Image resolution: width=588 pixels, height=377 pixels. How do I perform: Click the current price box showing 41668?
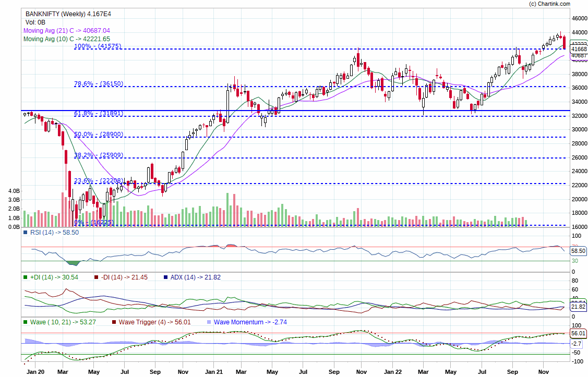pyautogui.click(x=579, y=49)
